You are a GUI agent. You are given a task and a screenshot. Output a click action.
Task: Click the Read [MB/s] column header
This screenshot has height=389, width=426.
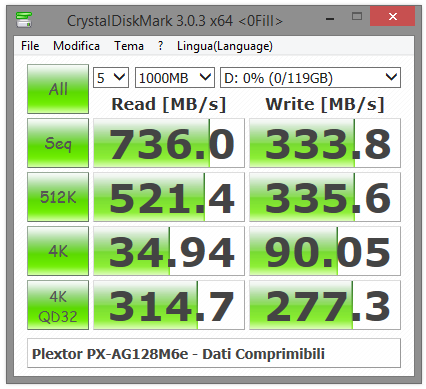point(169,104)
